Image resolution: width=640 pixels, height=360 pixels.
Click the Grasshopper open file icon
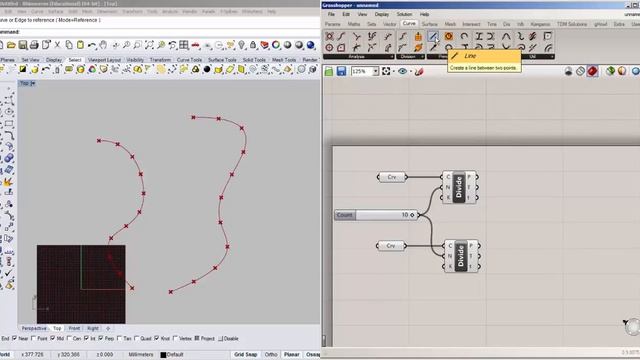click(x=329, y=71)
